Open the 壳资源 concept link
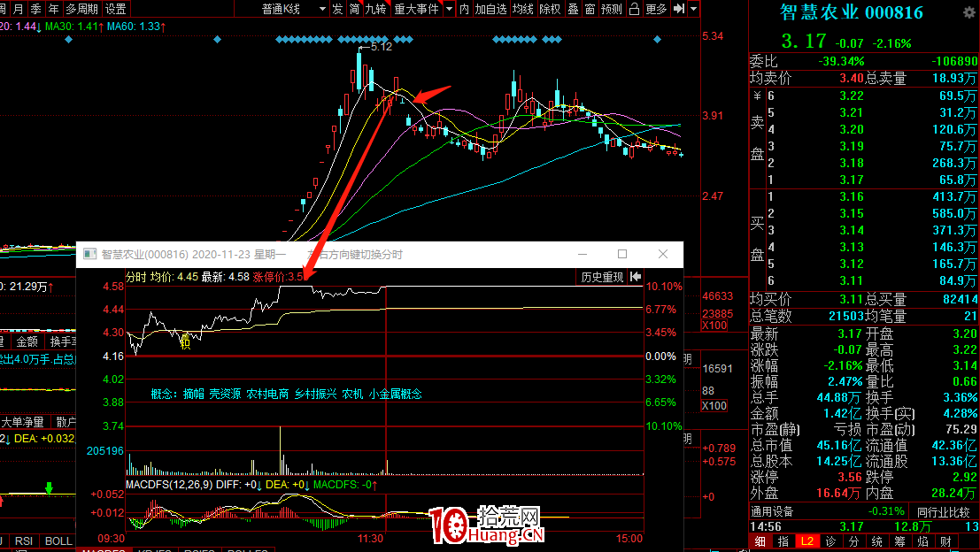 tap(225, 394)
